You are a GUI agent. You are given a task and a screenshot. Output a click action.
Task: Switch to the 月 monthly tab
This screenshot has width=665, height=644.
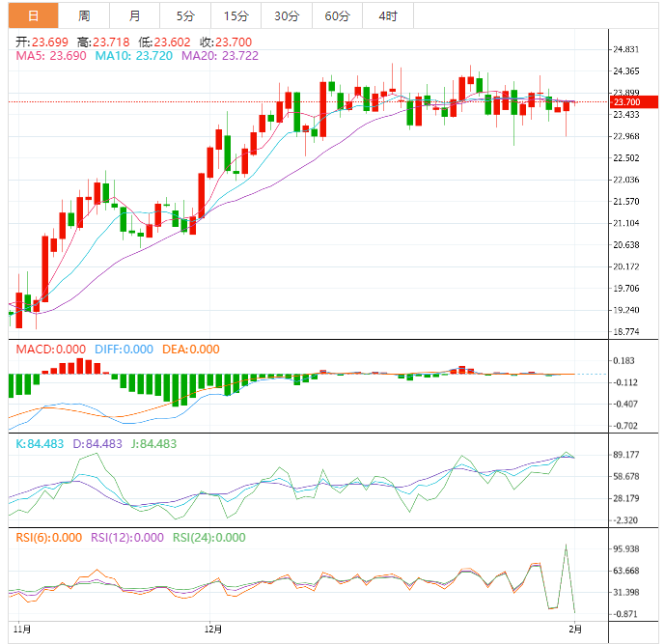pyautogui.click(x=135, y=15)
